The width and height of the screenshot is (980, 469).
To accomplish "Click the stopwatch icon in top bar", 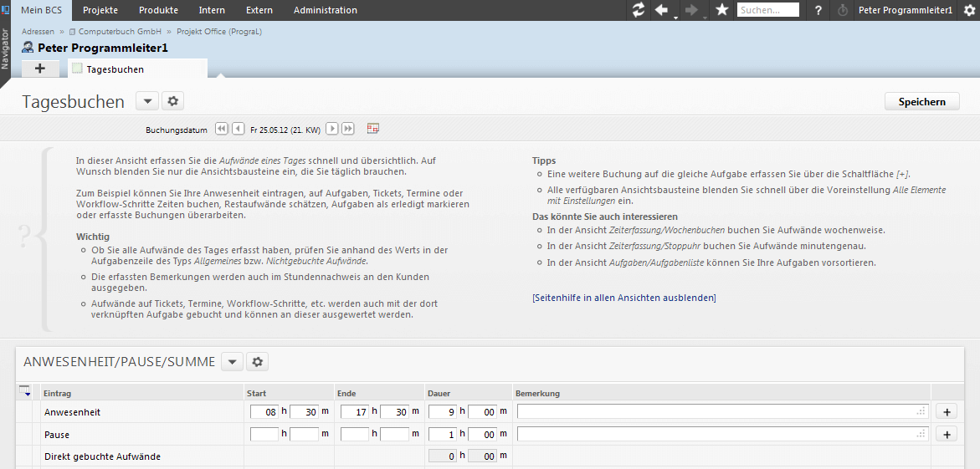I will (x=842, y=10).
